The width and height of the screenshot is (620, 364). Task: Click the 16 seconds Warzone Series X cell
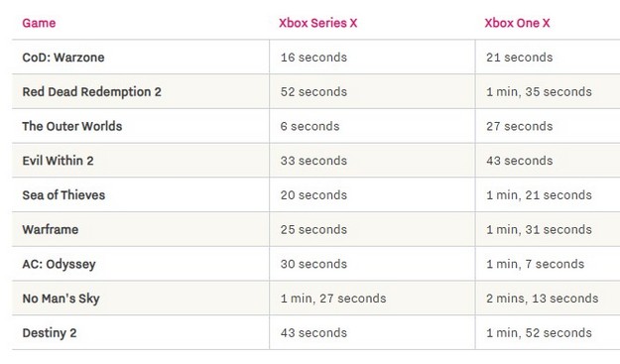[x=313, y=58]
